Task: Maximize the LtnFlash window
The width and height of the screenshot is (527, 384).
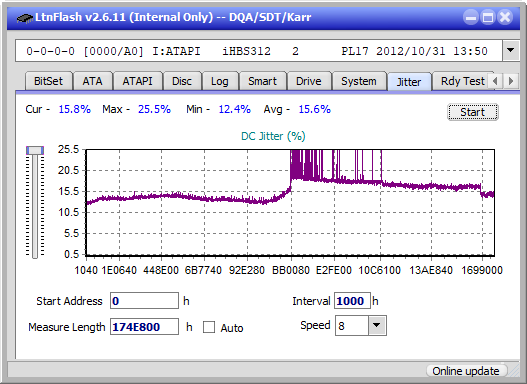Action: (x=488, y=17)
